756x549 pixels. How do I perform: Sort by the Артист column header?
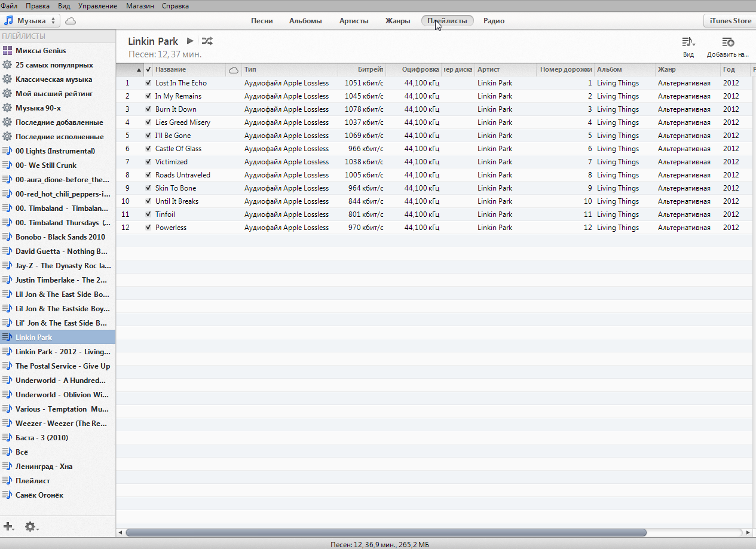506,70
